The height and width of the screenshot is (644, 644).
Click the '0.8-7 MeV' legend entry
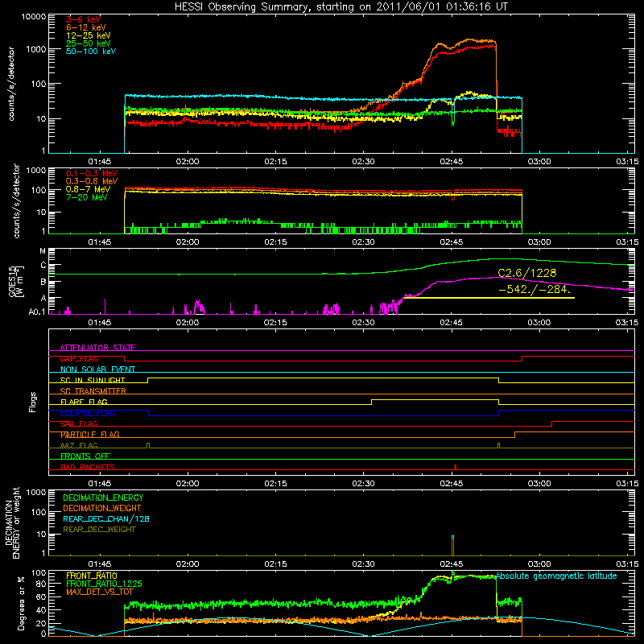click(x=88, y=189)
